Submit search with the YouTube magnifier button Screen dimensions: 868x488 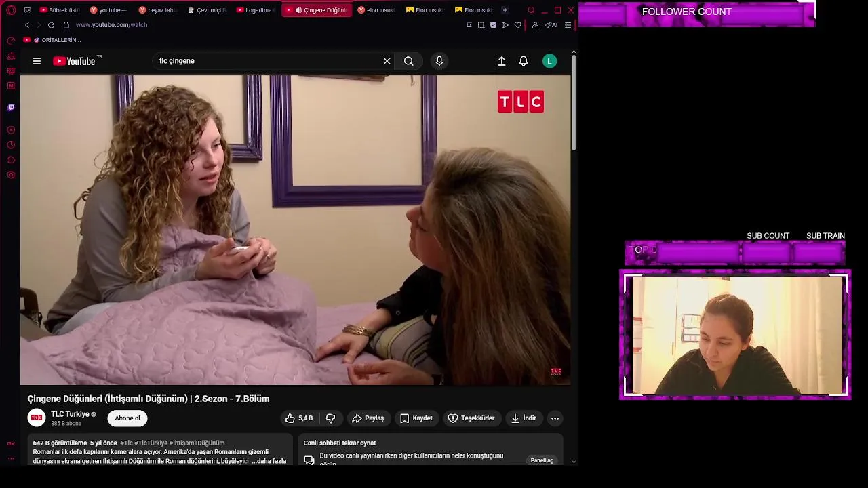click(x=408, y=61)
